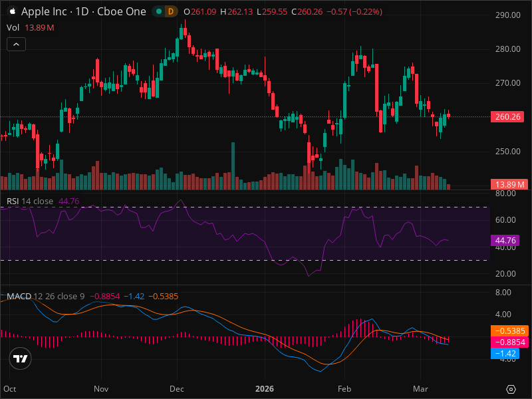
Task: Click the 20.00 RSI scale label
Action: click(x=505, y=273)
